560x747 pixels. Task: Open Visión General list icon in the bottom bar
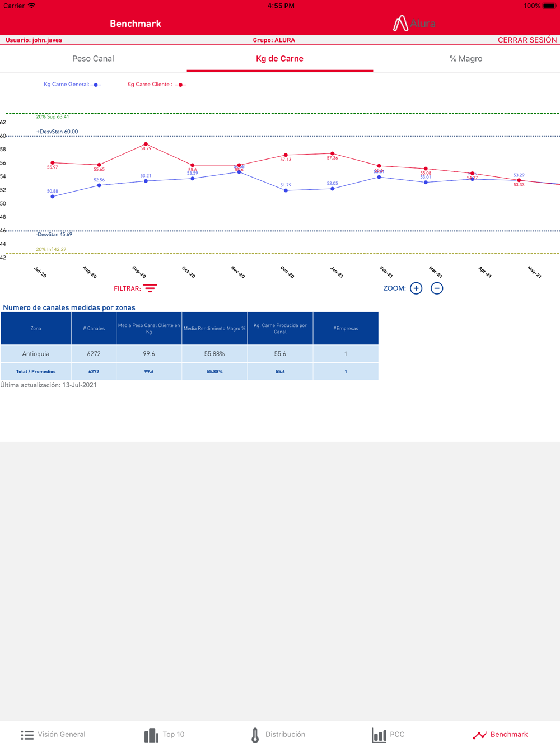pyautogui.click(x=27, y=735)
